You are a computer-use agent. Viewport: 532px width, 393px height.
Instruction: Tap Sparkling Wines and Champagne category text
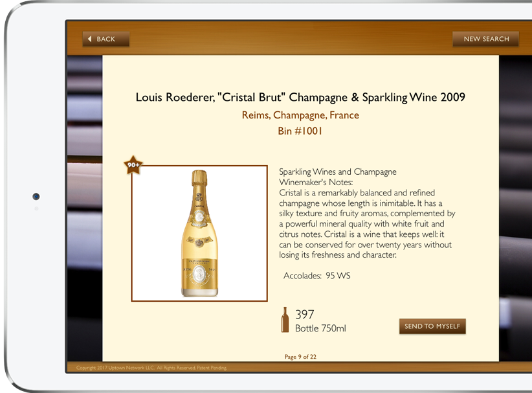338,172
